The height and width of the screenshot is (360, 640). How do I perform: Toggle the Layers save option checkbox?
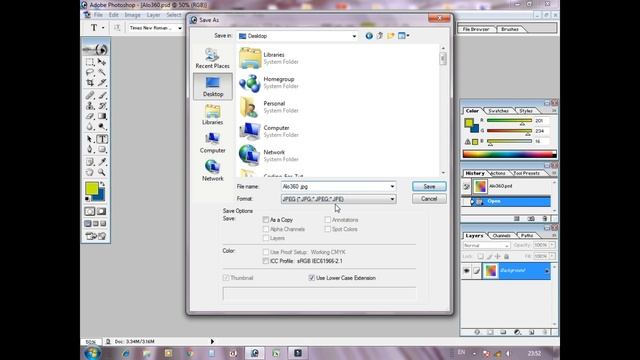pos(266,238)
